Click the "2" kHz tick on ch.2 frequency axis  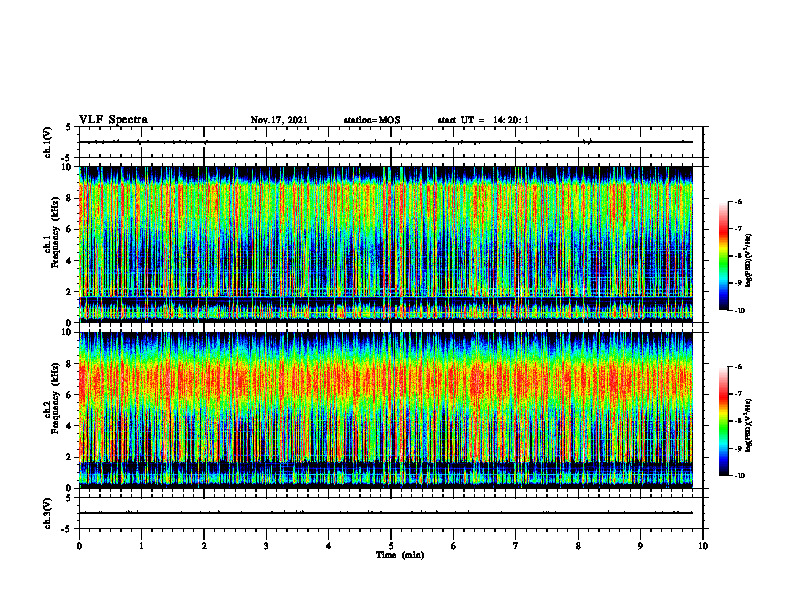(70, 457)
